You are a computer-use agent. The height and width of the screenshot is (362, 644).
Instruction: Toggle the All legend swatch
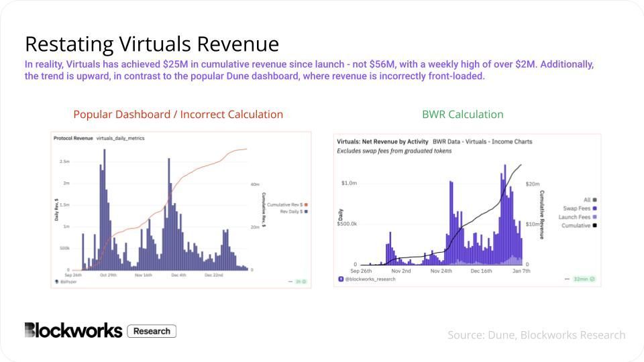pos(594,200)
